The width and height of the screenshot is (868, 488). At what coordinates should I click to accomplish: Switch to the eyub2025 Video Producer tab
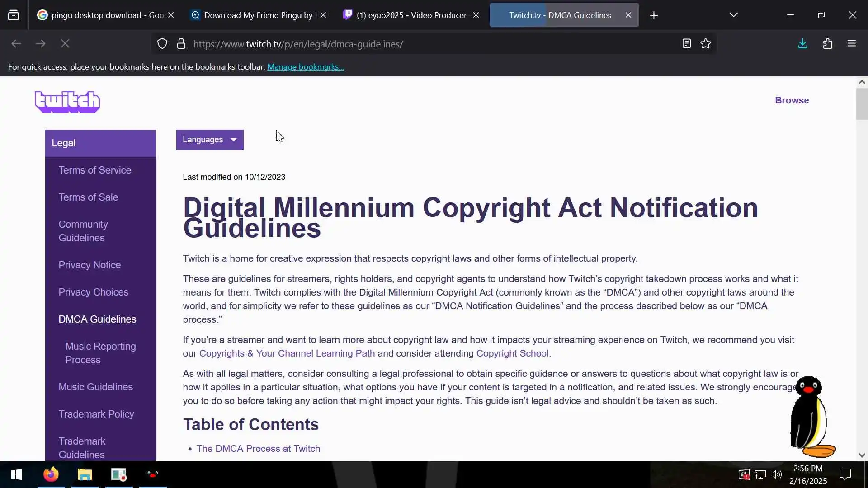410,15
